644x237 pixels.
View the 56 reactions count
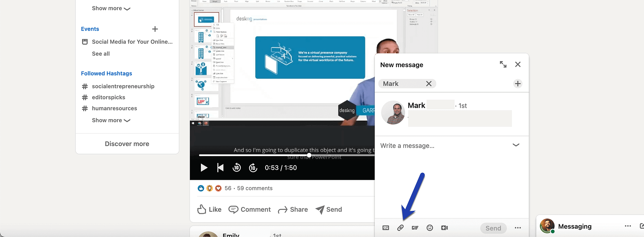click(x=228, y=188)
